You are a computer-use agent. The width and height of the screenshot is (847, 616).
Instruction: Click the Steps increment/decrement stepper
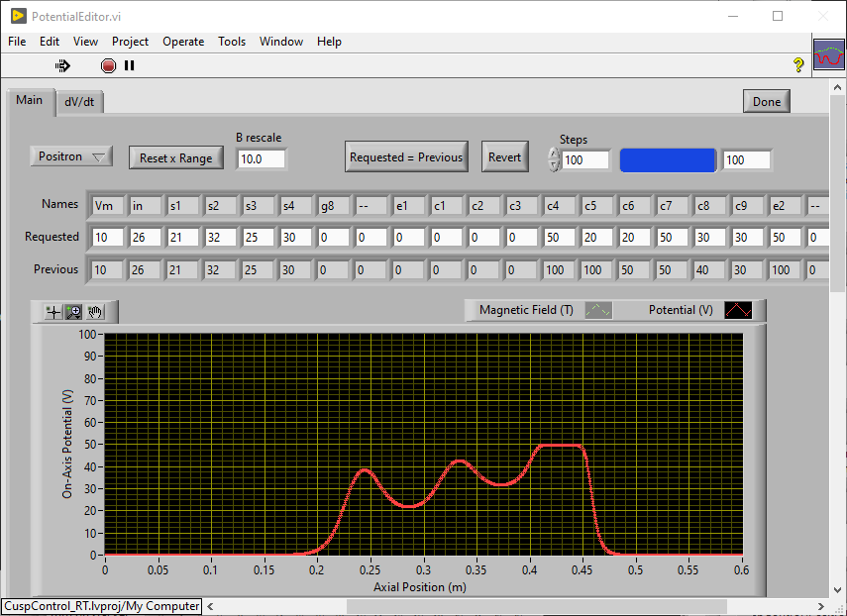[x=554, y=158]
